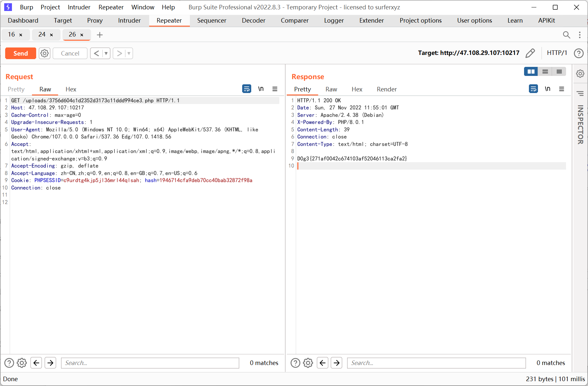Viewport: 588px width, 386px height.
Task: Add a new Repeater tab with plus
Action: [x=100, y=35]
